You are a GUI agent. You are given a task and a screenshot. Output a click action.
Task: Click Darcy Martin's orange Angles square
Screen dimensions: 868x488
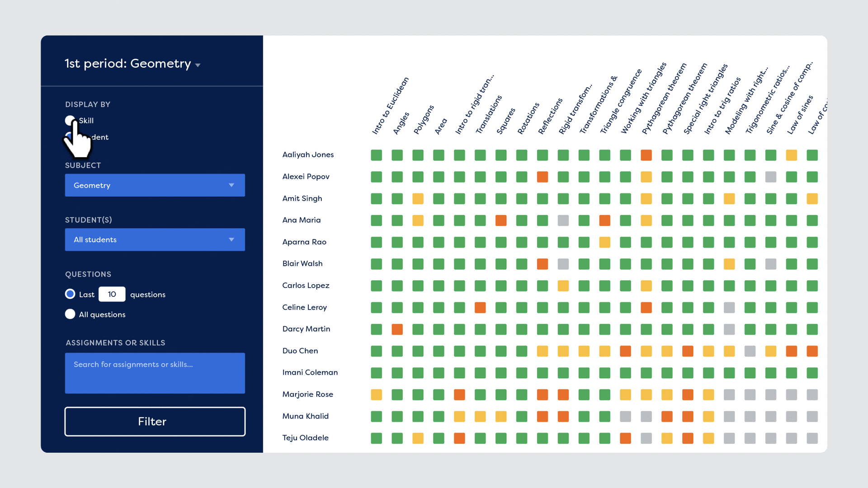pyautogui.click(x=397, y=329)
